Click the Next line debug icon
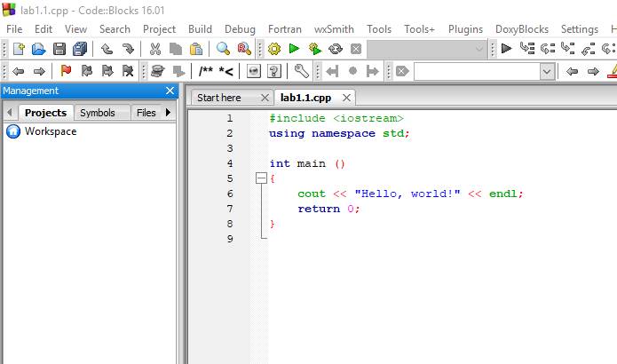Viewport: 617px width, 364px height. click(x=548, y=49)
